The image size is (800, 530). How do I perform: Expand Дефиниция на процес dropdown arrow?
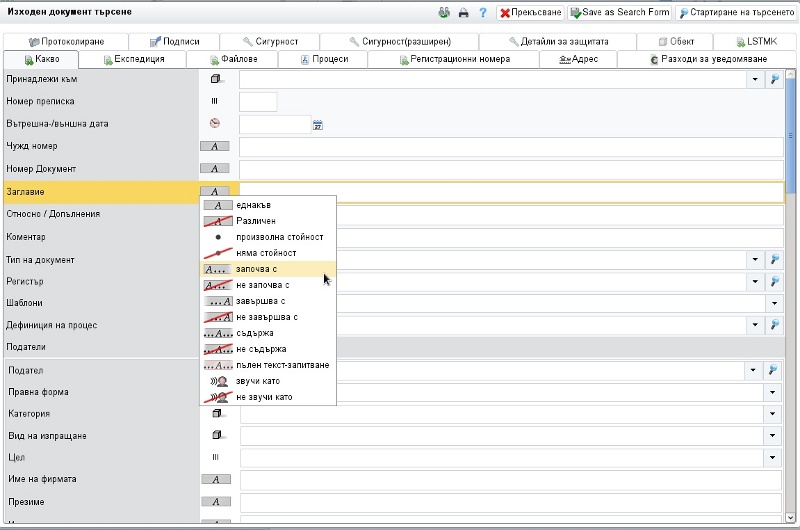click(755, 324)
